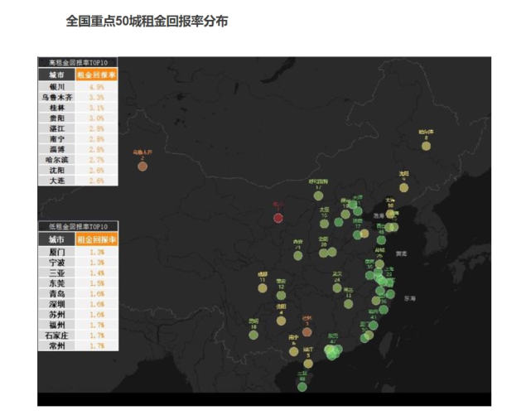The height and width of the screenshot is (420, 531).
Task: Click 南宁 cell in the high-return table
Action: 57,139
